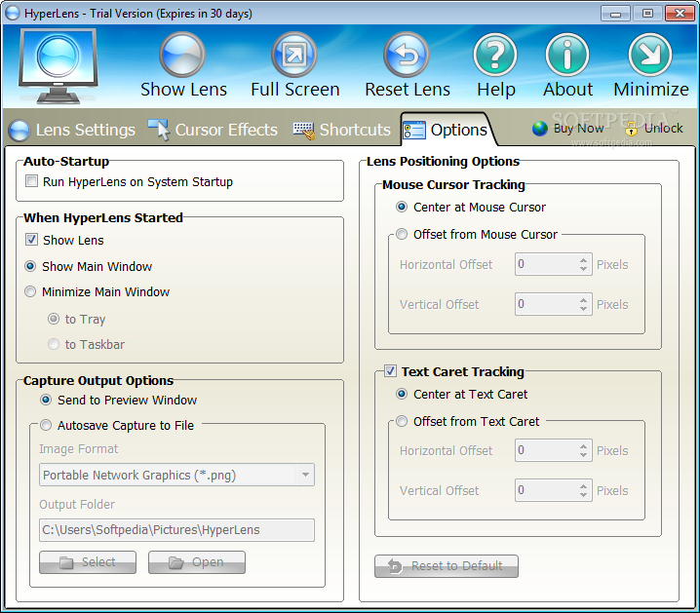Click the Shortcuts tab's keyboard icon

pyautogui.click(x=303, y=131)
